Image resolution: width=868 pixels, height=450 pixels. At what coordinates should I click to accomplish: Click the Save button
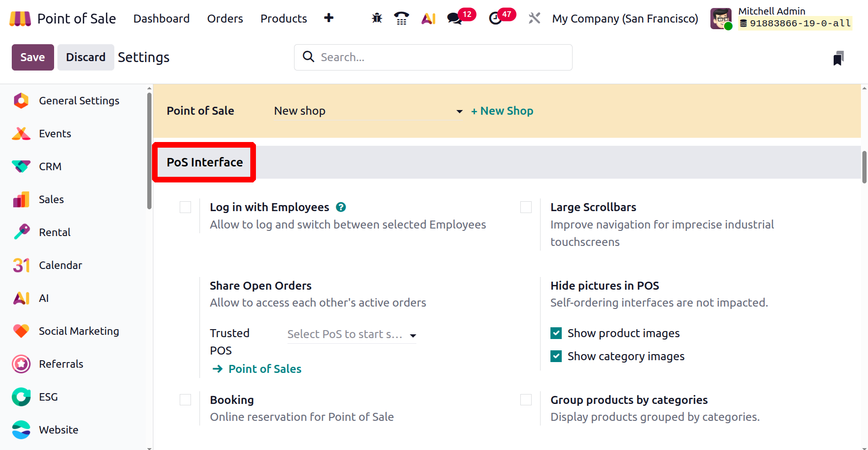(x=32, y=57)
